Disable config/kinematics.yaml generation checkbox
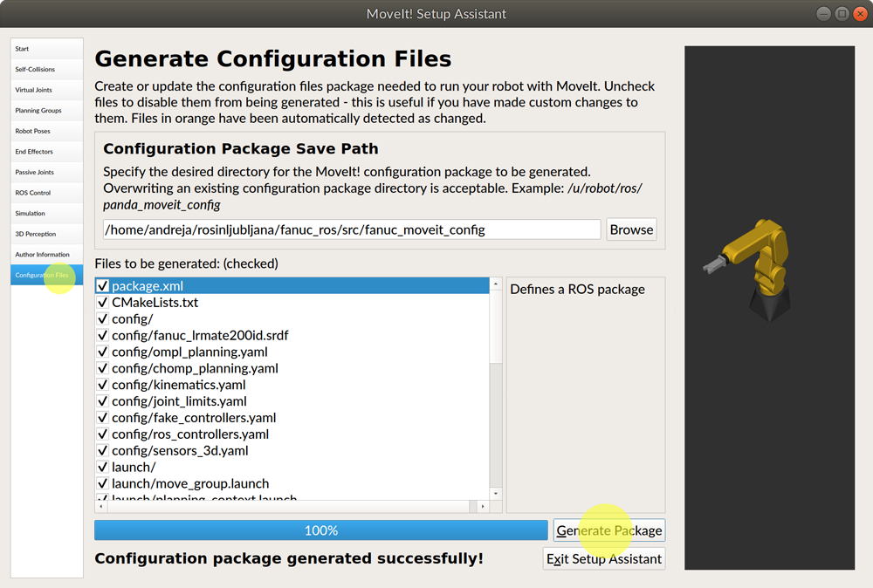Viewport: 873px width, 588px height. (103, 385)
